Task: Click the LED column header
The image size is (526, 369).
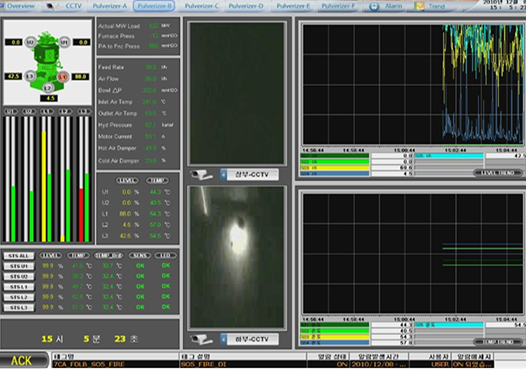Action: [x=165, y=256]
